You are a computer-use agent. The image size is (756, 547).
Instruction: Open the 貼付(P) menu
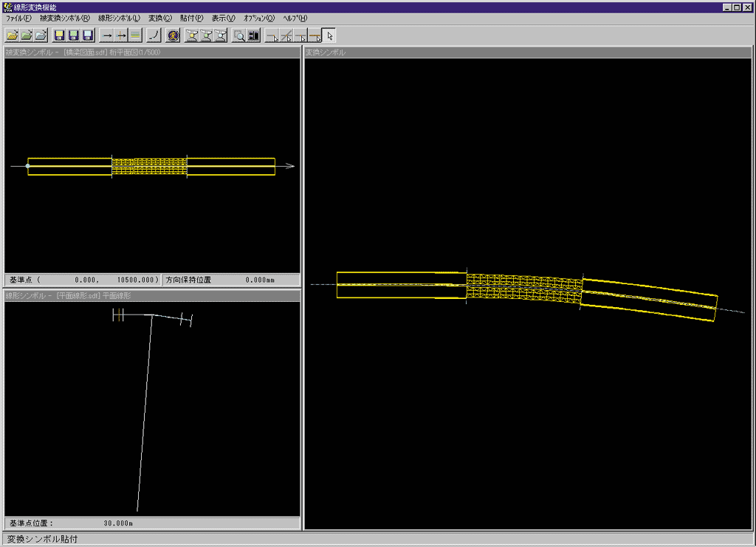(191, 18)
